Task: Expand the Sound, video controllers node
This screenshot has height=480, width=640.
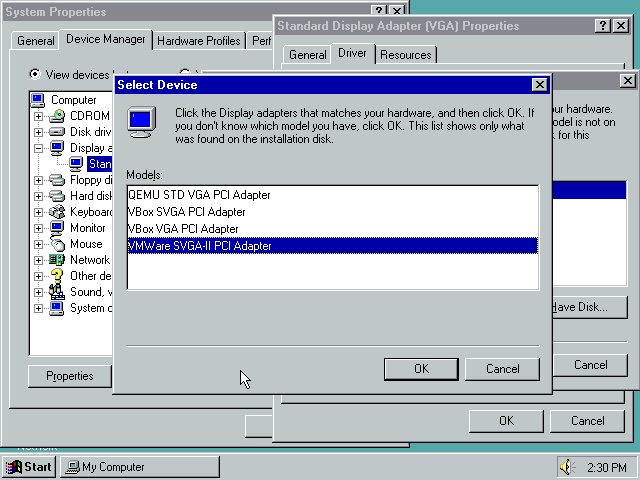Action: point(38,292)
